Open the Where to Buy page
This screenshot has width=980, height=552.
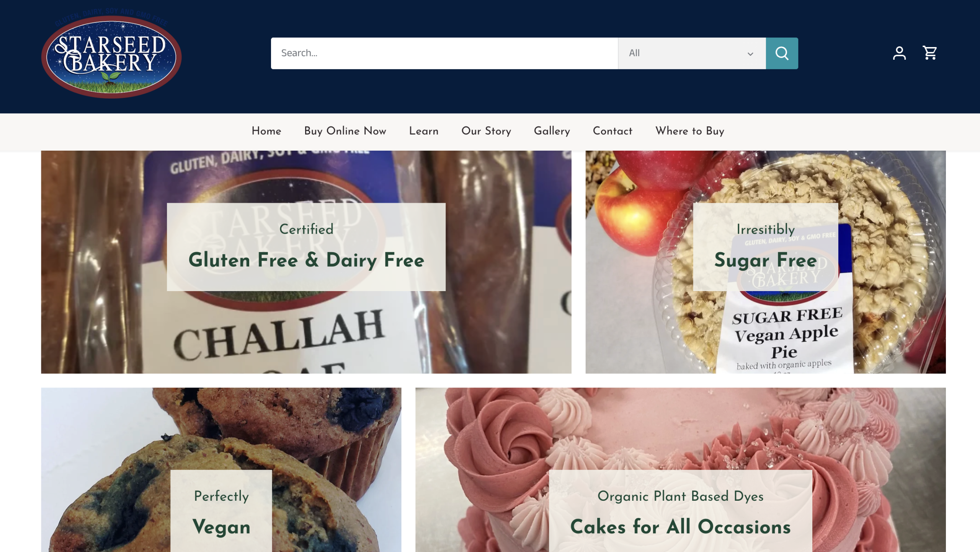point(690,131)
